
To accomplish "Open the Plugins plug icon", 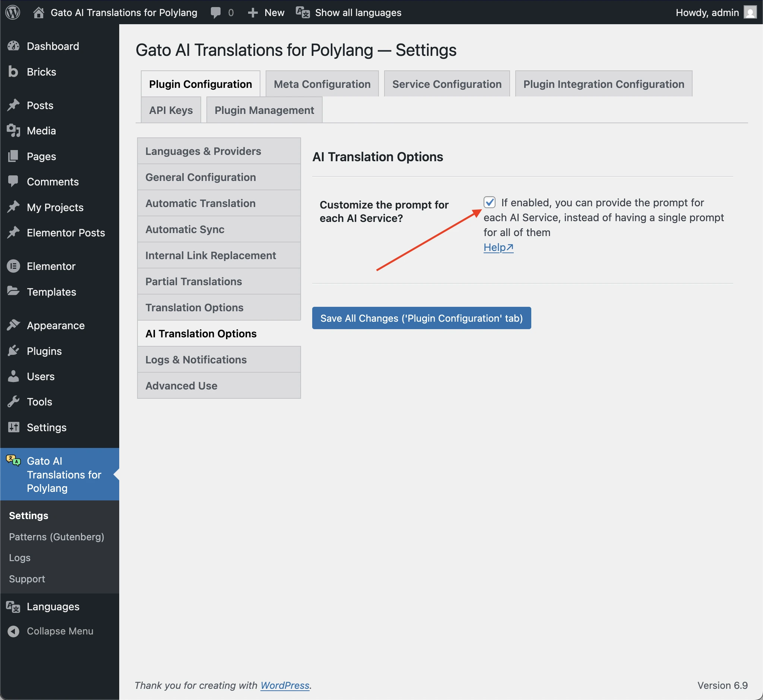I will pos(14,351).
